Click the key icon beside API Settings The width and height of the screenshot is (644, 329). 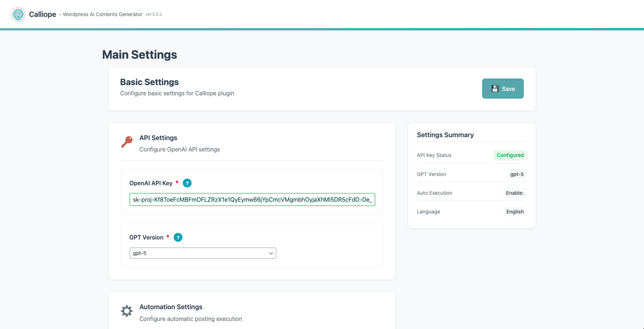tap(127, 142)
